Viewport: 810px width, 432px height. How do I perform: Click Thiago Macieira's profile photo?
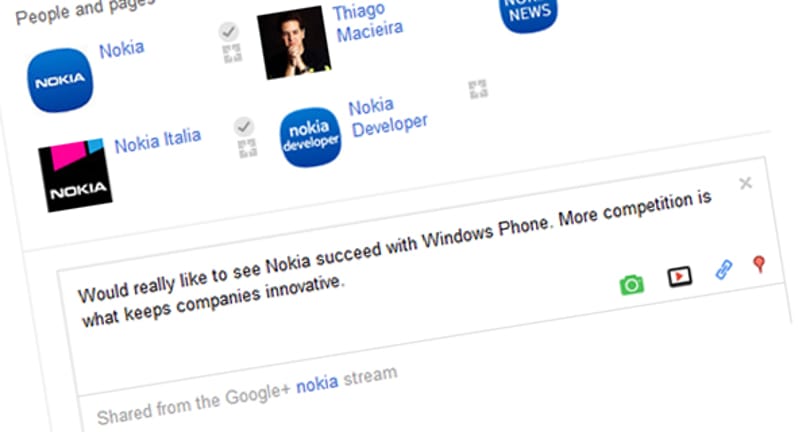pyautogui.click(x=294, y=42)
